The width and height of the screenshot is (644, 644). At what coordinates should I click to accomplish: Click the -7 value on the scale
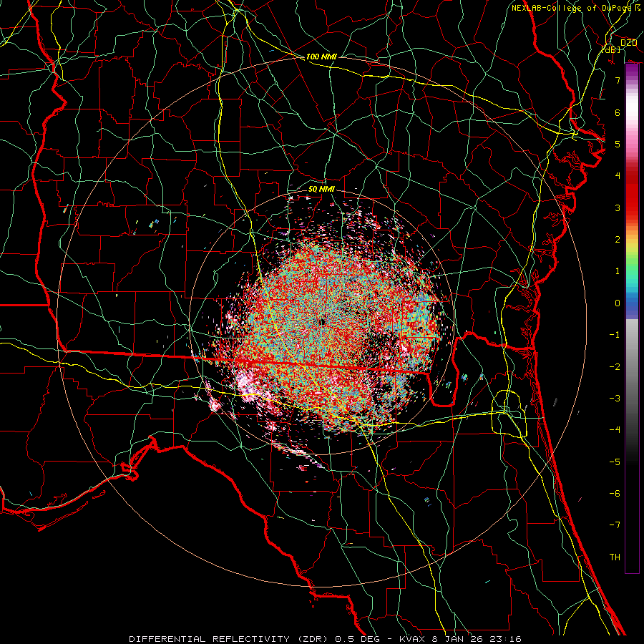click(615, 525)
